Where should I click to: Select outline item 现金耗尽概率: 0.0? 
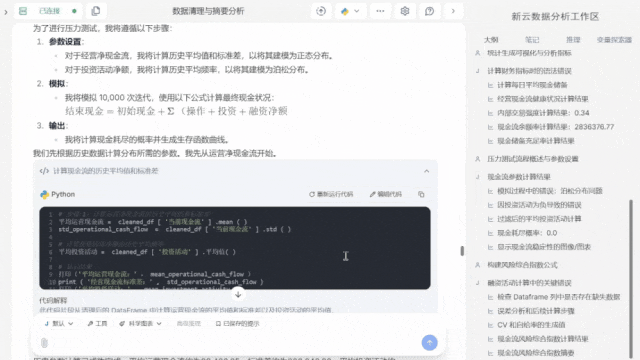pyautogui.click(x=527, y=233)
